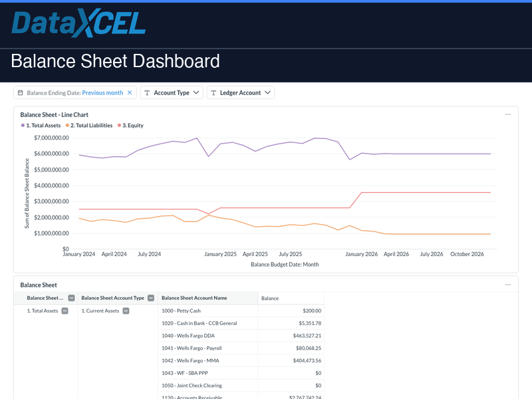This screenshot has height=399, width=532.
Task: Collapse the Balance Sheet column using its minus icon
Action: coord(71,298)
